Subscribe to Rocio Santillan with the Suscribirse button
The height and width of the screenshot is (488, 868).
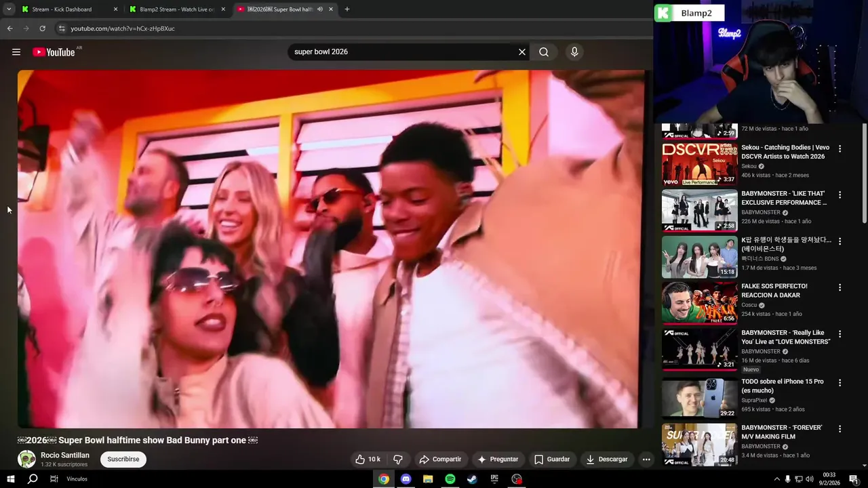click(x=123, y=460)
